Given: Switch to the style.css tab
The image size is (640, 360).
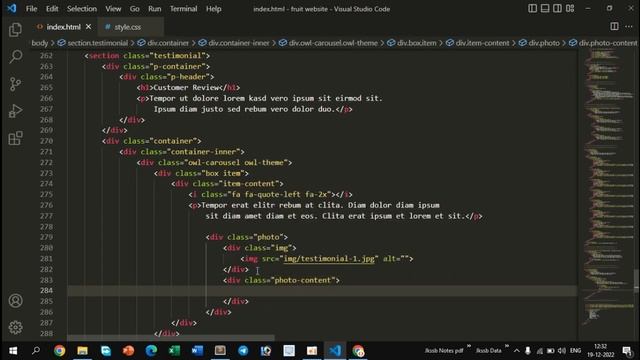Looking at the screenshot, I should pyautogui.click(x=127, y=27).
